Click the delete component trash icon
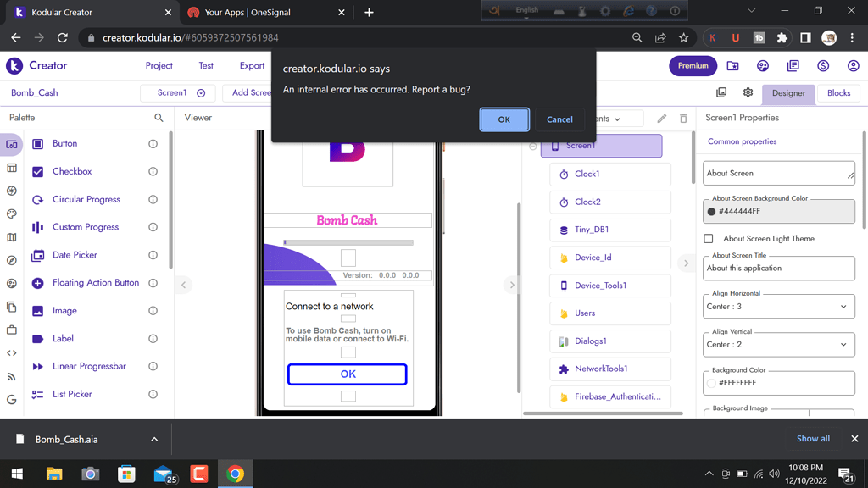 point(684,119)
